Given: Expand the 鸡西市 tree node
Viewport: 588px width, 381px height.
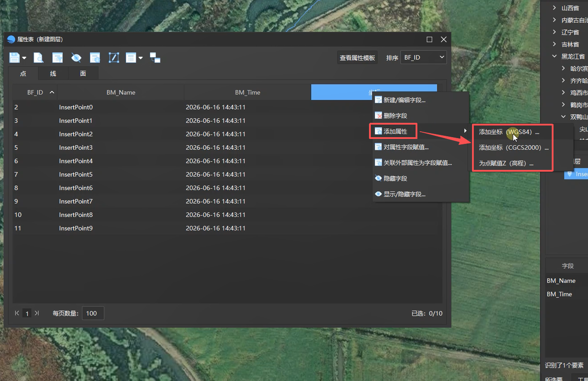Looking at the screenshot, I should click(563, 93).
